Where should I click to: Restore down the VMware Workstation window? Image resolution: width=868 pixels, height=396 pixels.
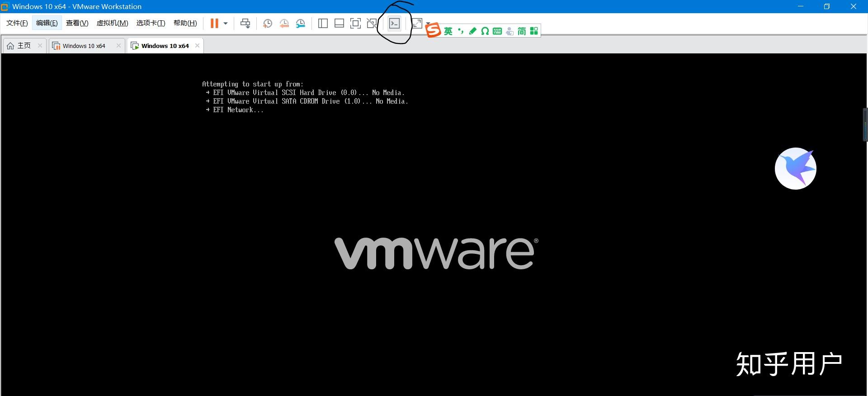pyautogui.click(x=827, y=6)
